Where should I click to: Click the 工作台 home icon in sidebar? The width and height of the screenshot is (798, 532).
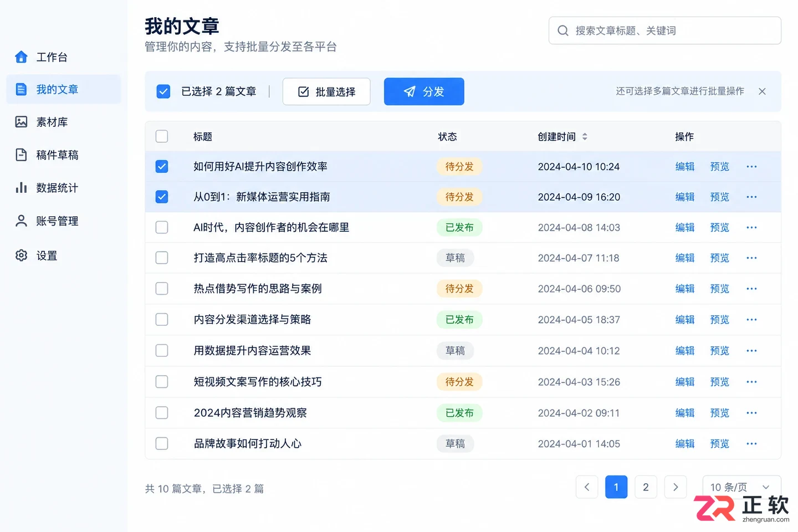point(21,57)
